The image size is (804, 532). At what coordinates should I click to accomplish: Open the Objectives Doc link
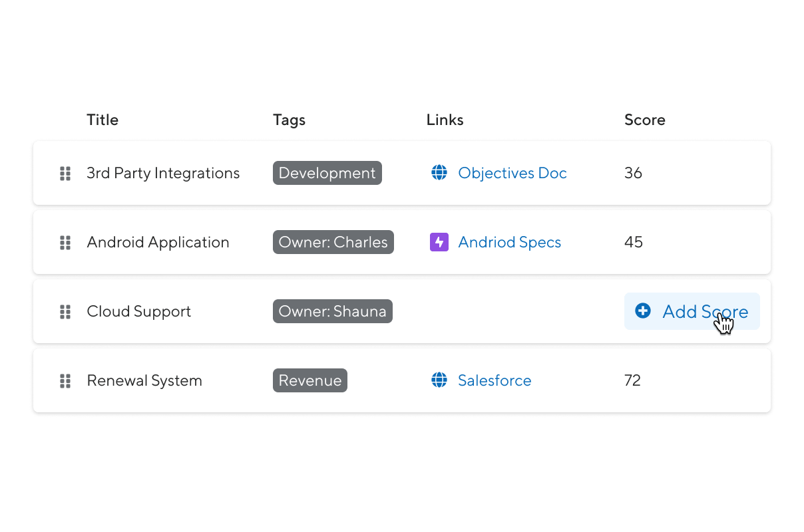pyautogui.click(x=512, y=174)
